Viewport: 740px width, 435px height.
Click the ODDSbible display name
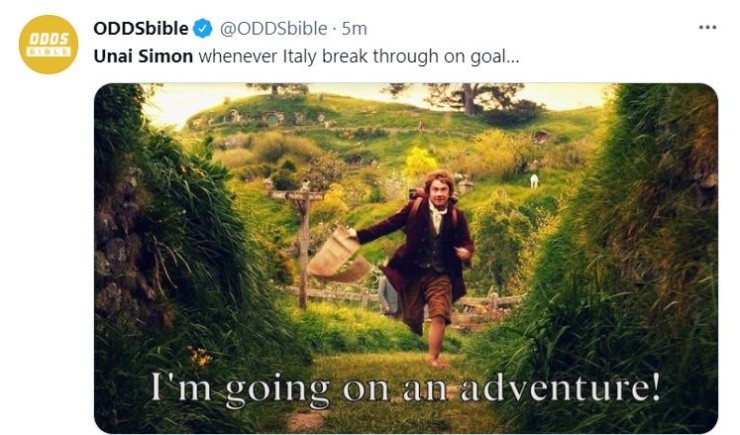(141, 29)
